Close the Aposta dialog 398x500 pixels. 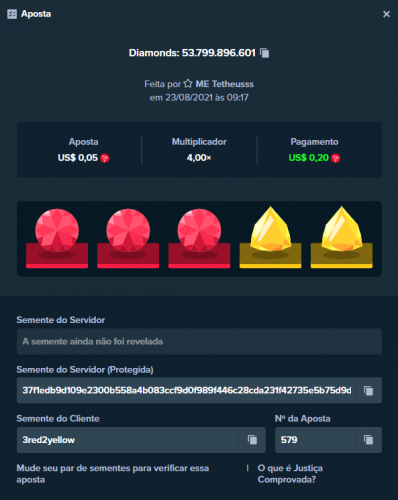pos(386,14)
